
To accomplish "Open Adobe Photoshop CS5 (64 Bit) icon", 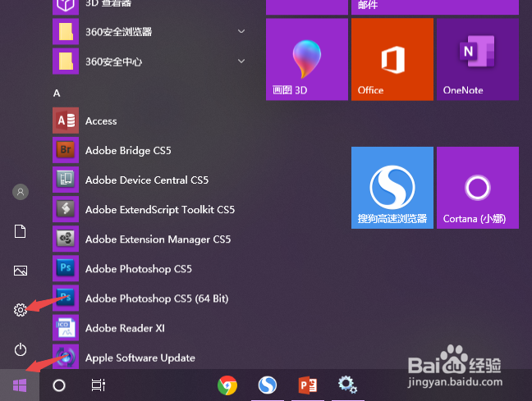I will [66, 298].
